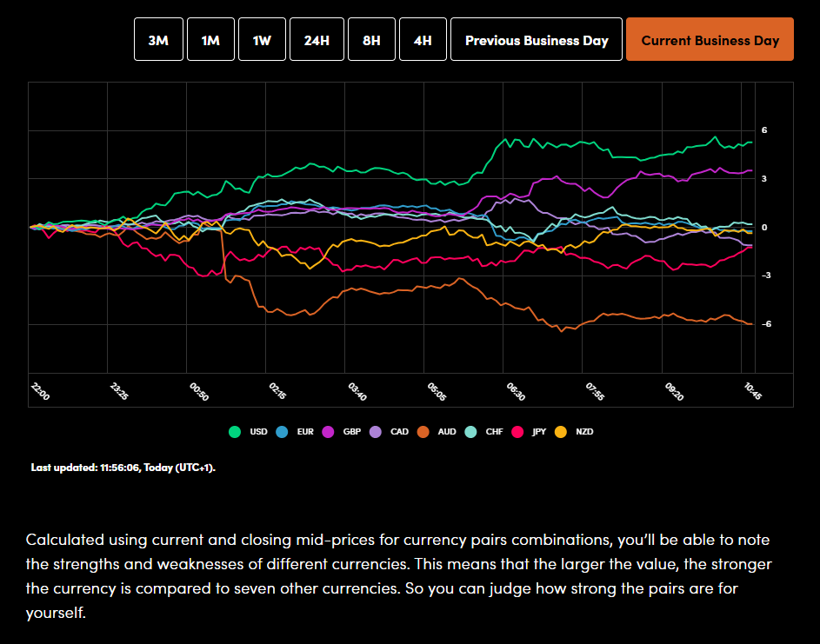The image size is (820, 644).
Task: Click the 10:45 x-axis time label
Action: (753, 391)
